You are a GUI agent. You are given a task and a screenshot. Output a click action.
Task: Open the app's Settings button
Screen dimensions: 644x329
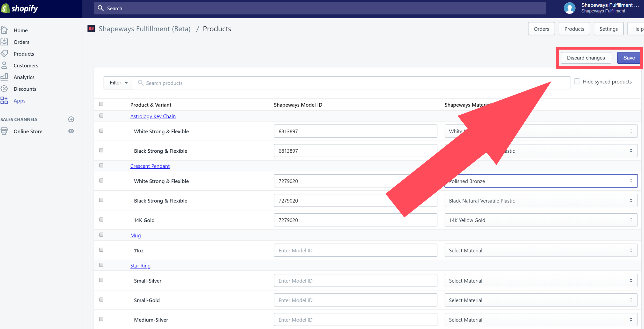click(608, 29)
